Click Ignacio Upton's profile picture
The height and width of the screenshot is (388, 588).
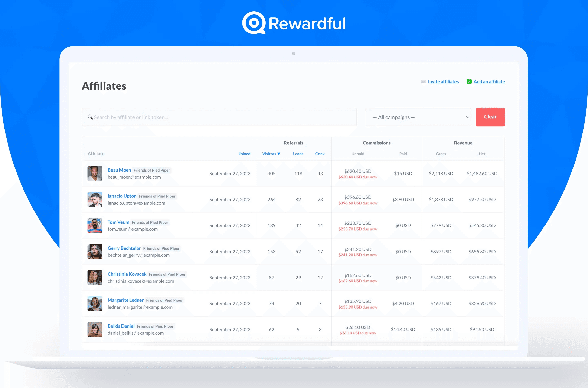95,200
